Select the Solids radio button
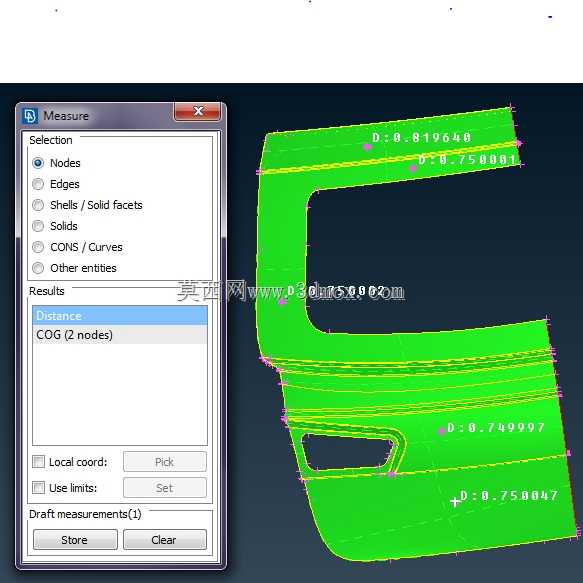583x583 pixels. click(x=38, y=226)
